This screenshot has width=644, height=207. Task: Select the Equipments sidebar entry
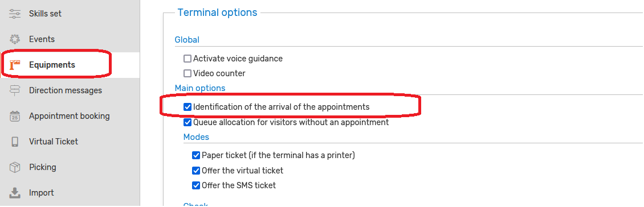coord(52,65)
